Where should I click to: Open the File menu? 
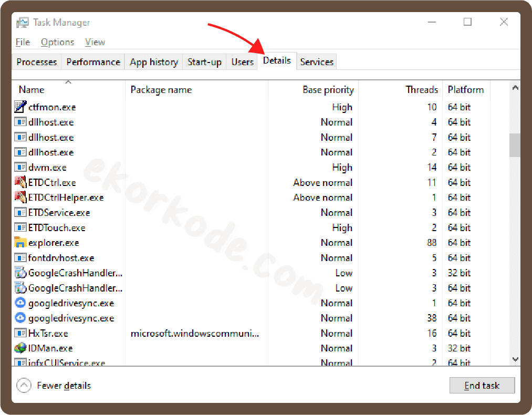[x=23, y=42]
